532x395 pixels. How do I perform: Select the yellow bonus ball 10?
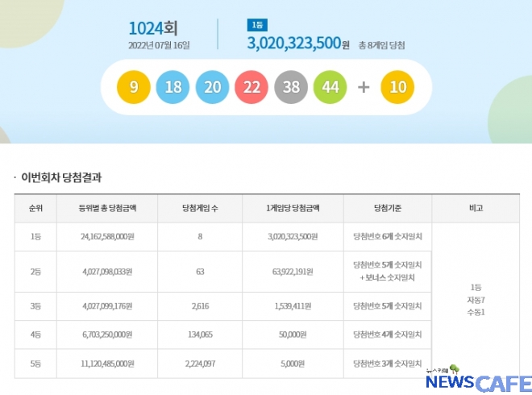[x=397, y=86]
